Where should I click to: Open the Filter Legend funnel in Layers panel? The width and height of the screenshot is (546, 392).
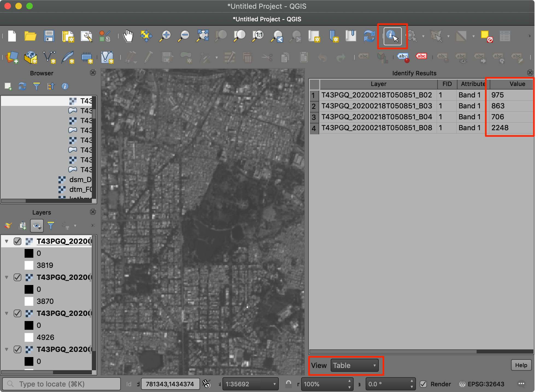coord(51,225)
